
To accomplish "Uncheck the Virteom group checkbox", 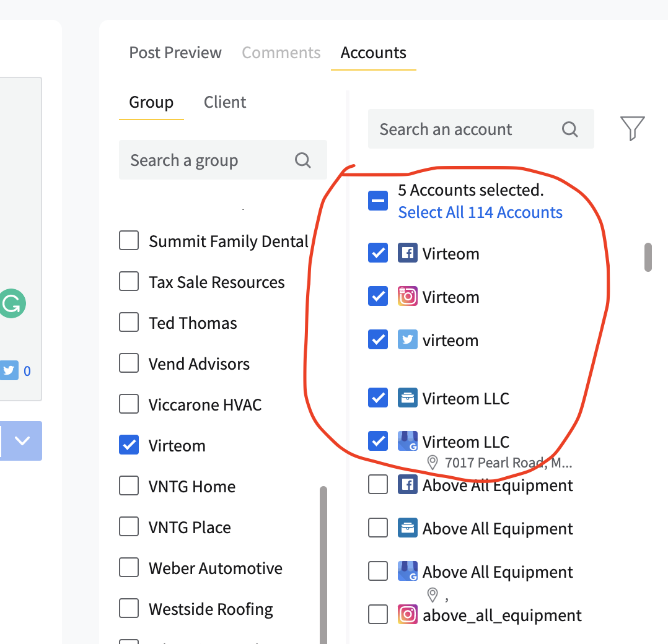I will [x=129, y=445].
